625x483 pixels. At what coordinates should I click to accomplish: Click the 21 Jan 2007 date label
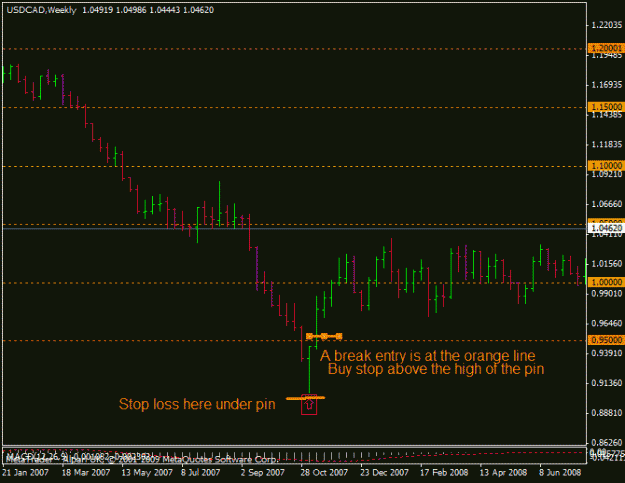click(25, 473)
